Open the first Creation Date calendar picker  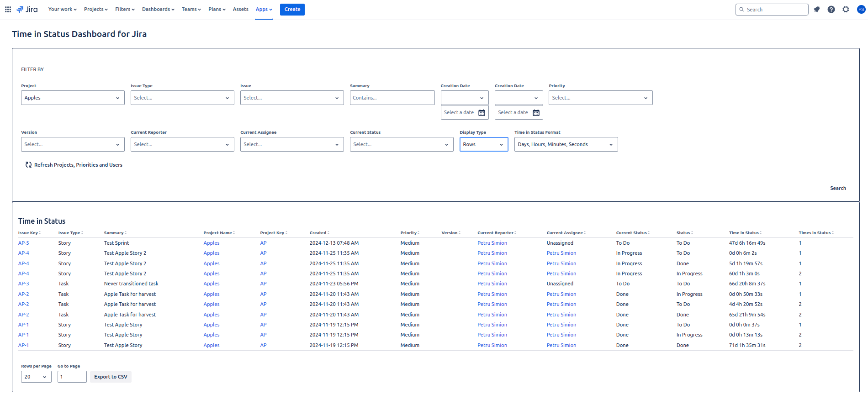[482, 113]
